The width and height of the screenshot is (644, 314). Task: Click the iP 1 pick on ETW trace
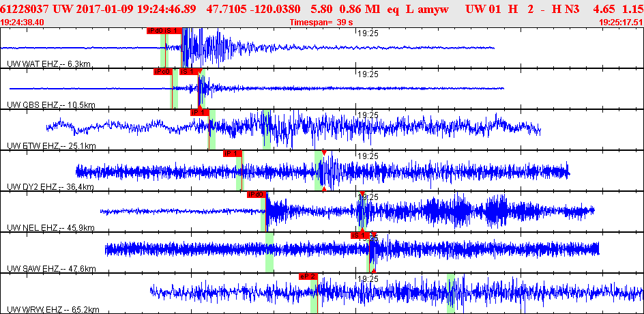point(199,113)
